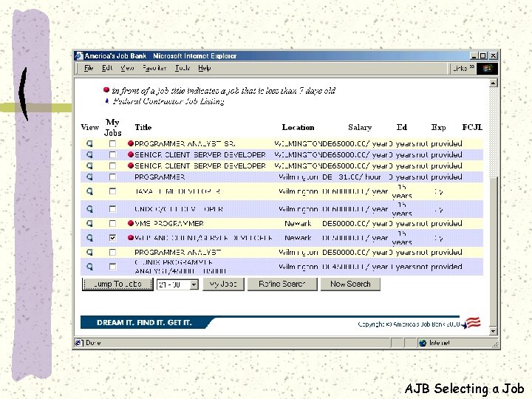Check My Jobs box for VMS PROGRAMMER
Viewport: 532px width, 399px height.
coord(112,224)
